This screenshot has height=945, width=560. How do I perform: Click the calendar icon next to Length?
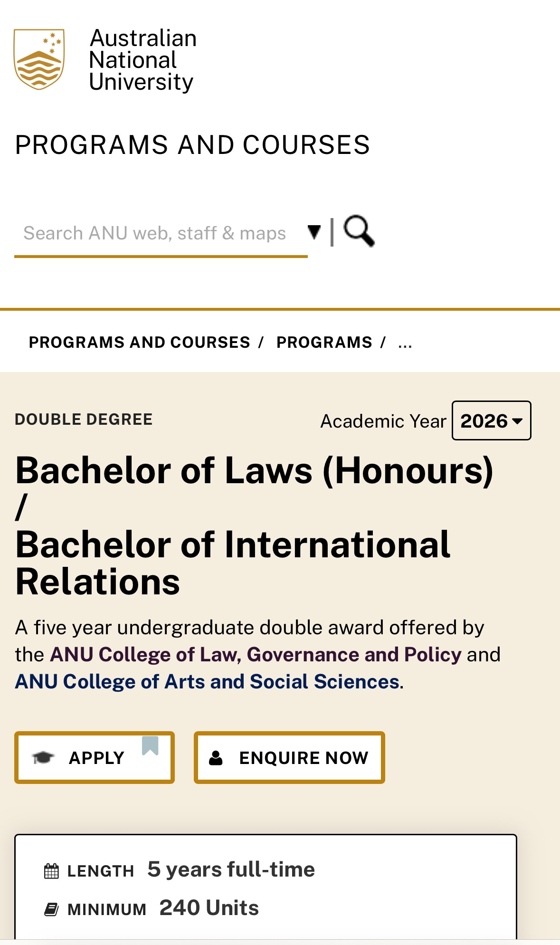[x=51, y=871]
